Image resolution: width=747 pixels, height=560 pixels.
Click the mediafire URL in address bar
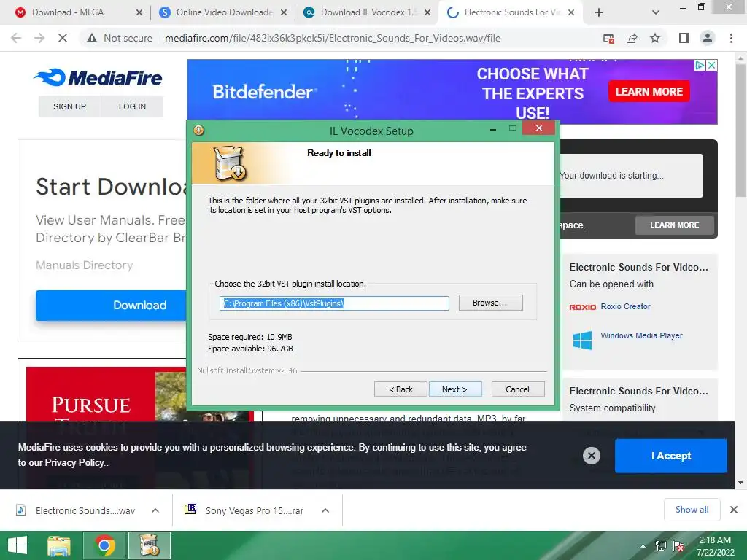click(x=333, y=38)
